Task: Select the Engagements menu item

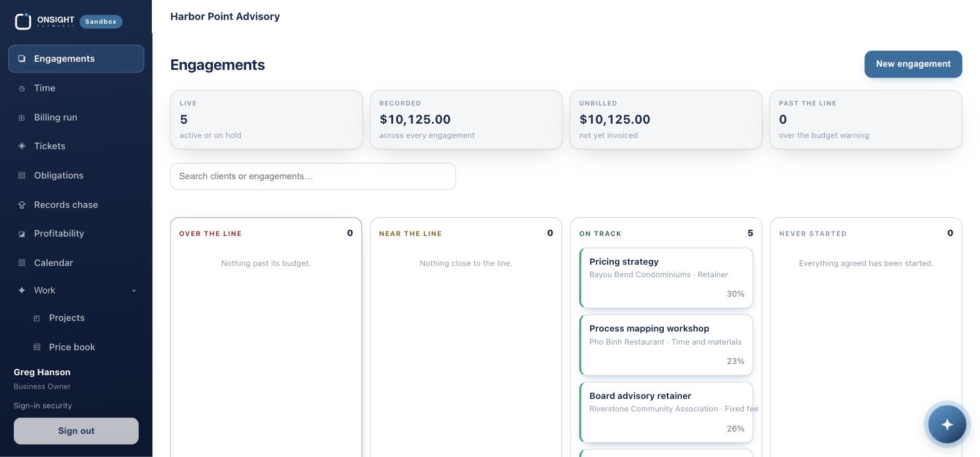Action: 76,59
